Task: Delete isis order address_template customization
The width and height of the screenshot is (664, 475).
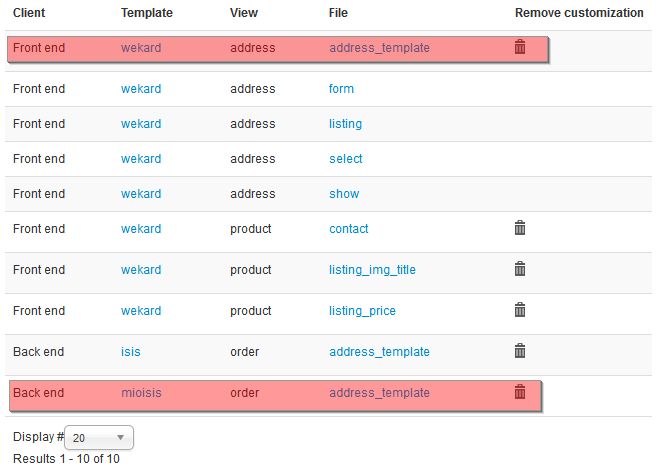Action: (520, 351)
